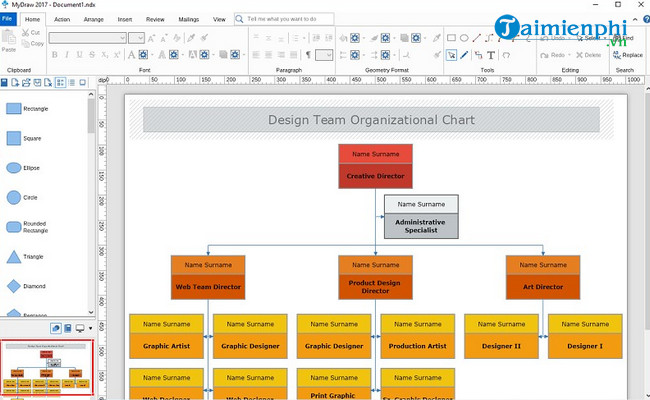The image size is (650, 400).
Task: Pick the Line drawing tool
Action: [x=478, y=38]
